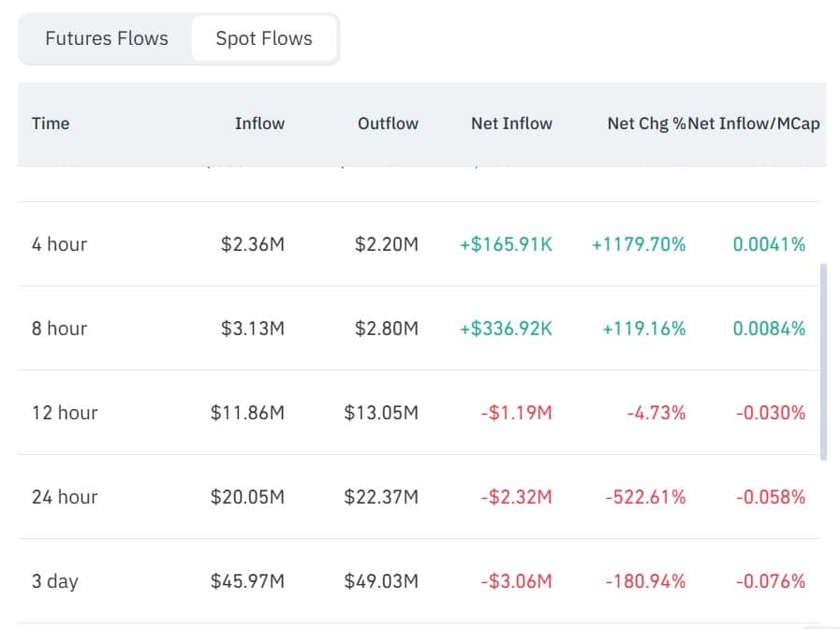The height and width of the screenshot is (629, 840).
Task: Sort by the Net Chg % column
Action: [x=646, y=123]
